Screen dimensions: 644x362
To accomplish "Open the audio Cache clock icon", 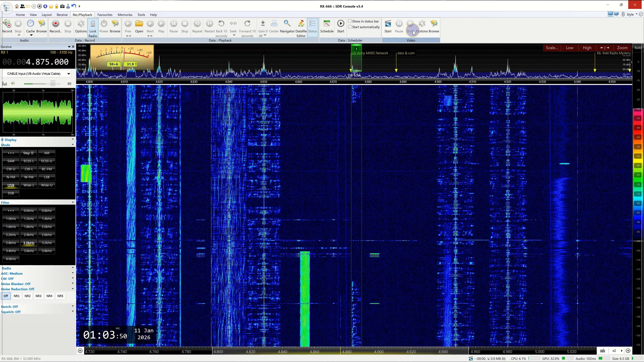I will click(x=30, y=23).
